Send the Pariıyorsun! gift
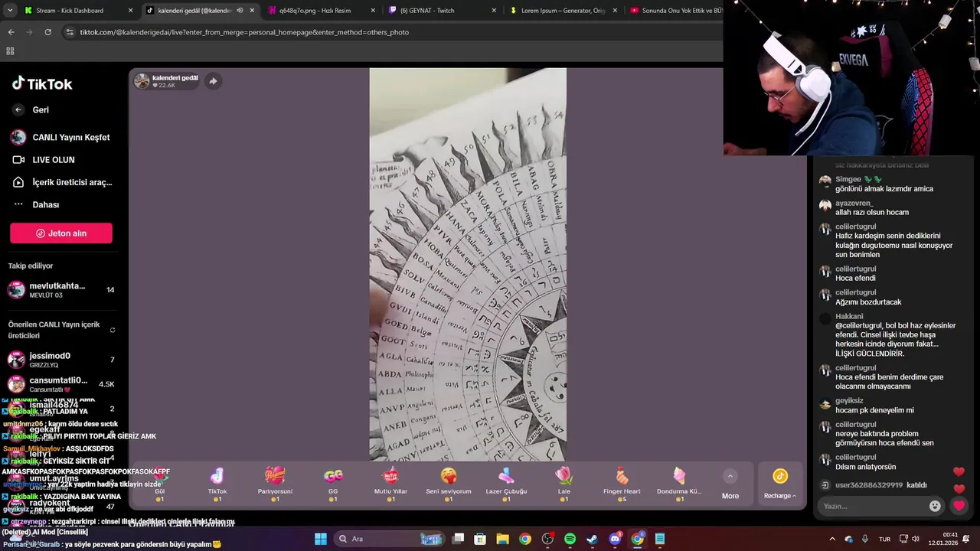Screen dimensions: 980x551 click(x=275, y=484)
